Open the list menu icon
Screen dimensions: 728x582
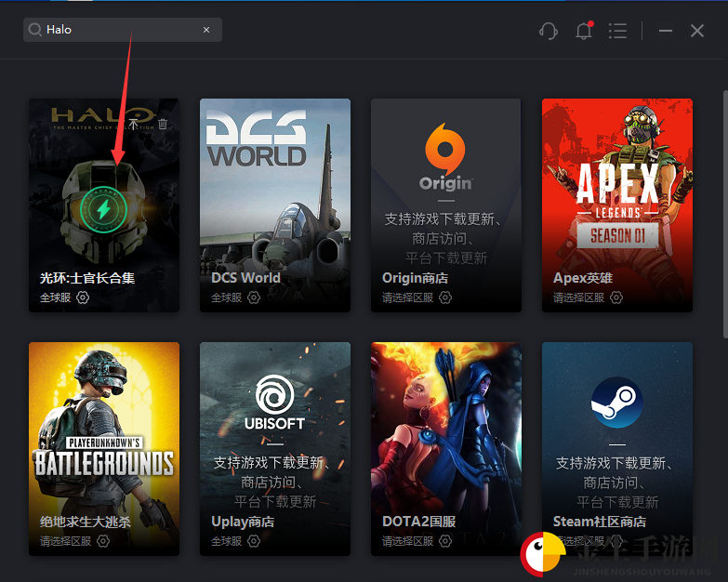(617, 31)
